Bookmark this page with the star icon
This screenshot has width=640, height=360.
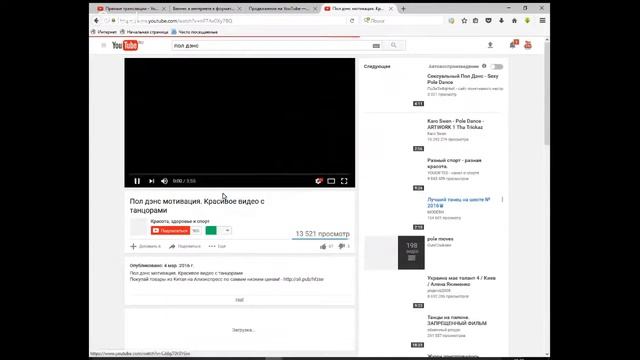(x=464, y=21)
